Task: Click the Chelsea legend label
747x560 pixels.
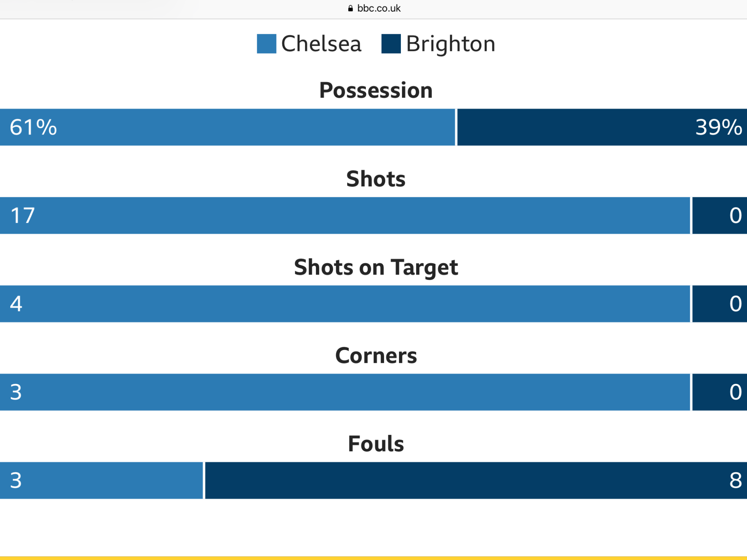Action: tap(321, 44)
